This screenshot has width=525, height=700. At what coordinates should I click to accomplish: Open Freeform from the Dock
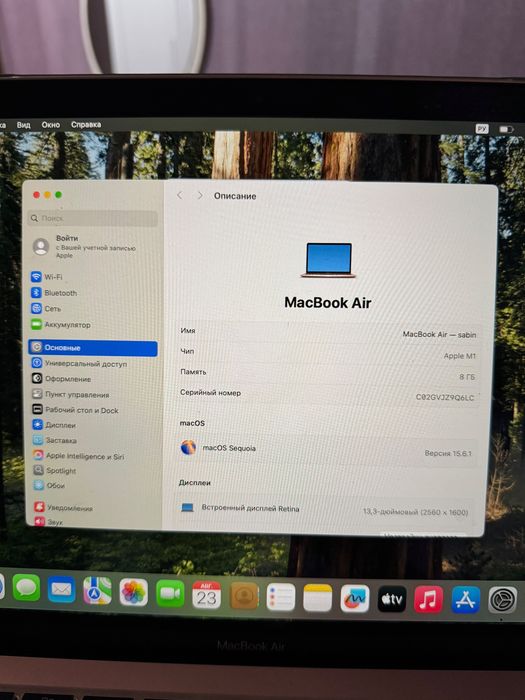355,598
